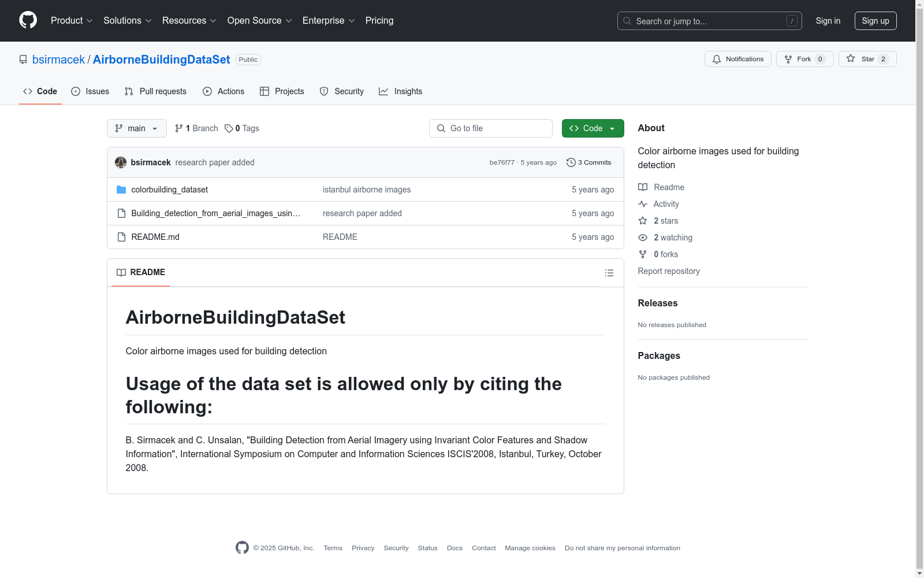Image resolution: width=924 pixels, height=578 pixels.
Task: View the 1 Branch list
Action: (x=196, y=128)
